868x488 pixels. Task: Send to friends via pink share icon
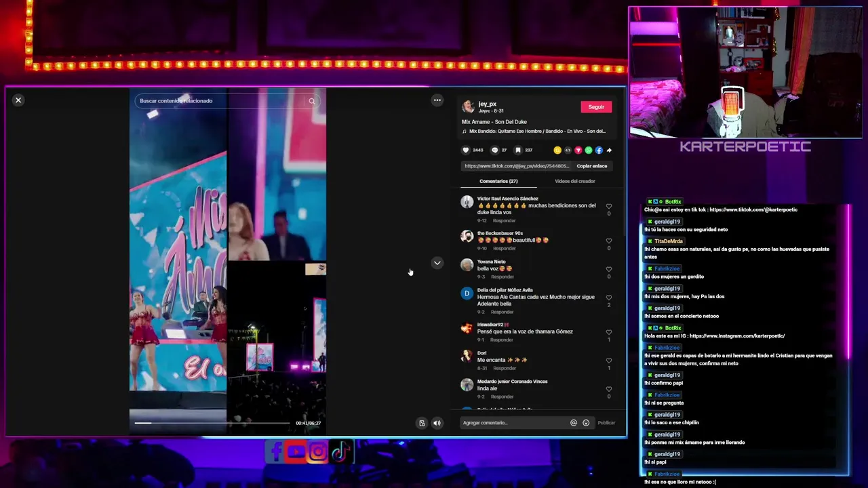578,150
